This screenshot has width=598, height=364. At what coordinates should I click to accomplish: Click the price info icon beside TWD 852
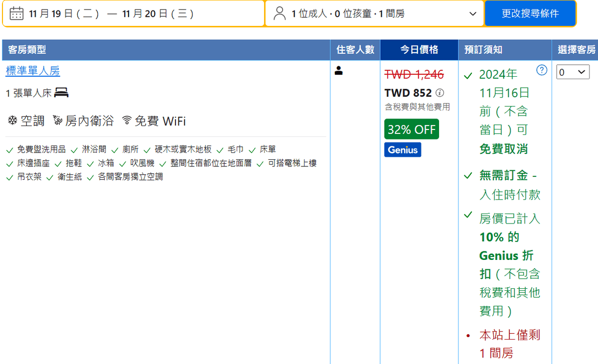point(440,93)
